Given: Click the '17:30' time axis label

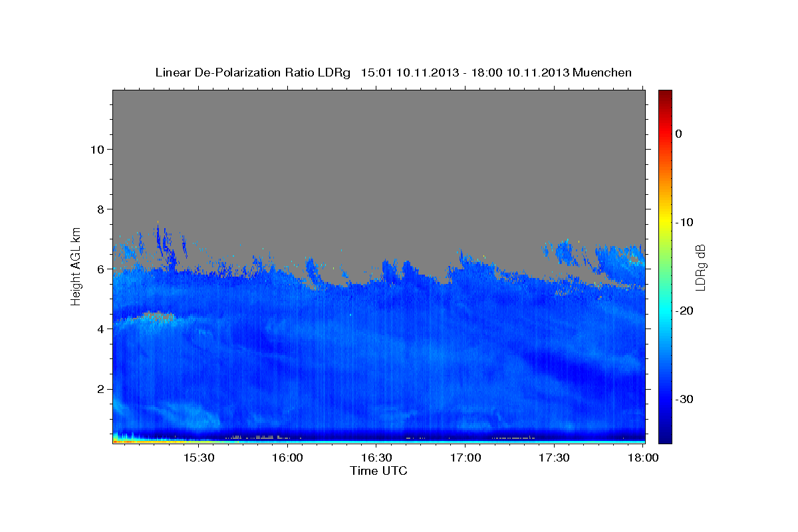Looking at the screenshot, I should point(555,458).
